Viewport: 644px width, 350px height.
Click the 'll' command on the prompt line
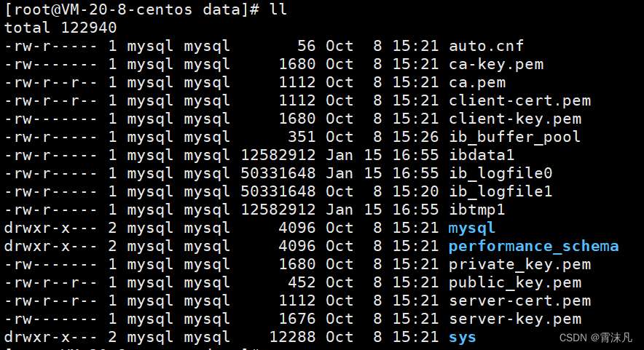(x=278, y=9)
